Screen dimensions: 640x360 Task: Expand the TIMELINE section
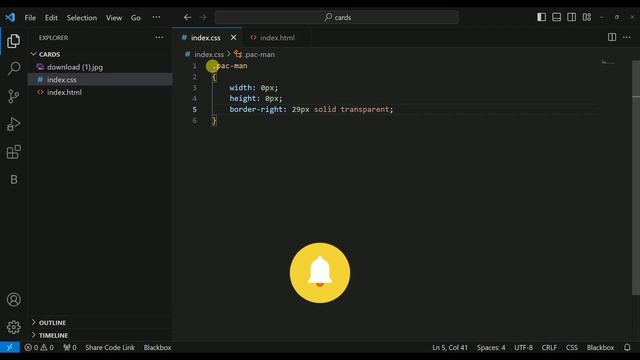53,335
